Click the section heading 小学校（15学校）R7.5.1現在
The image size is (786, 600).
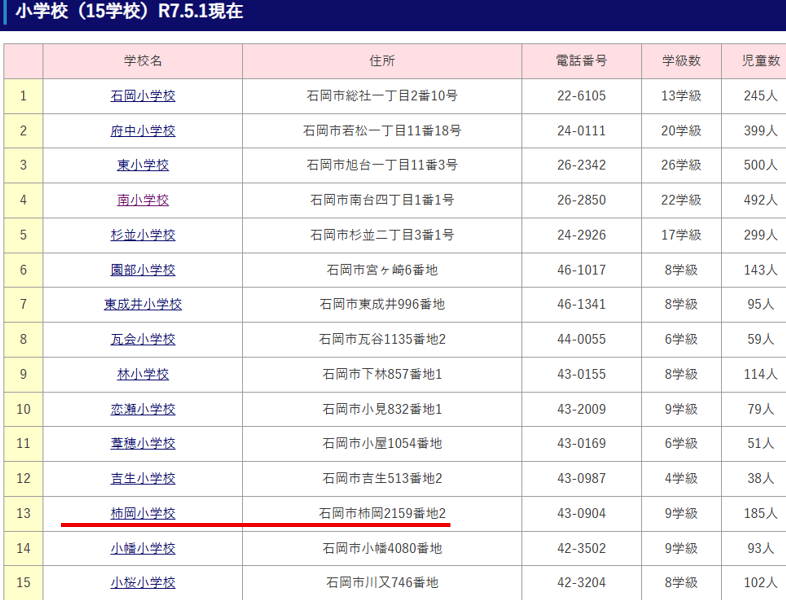click(129, 11)
